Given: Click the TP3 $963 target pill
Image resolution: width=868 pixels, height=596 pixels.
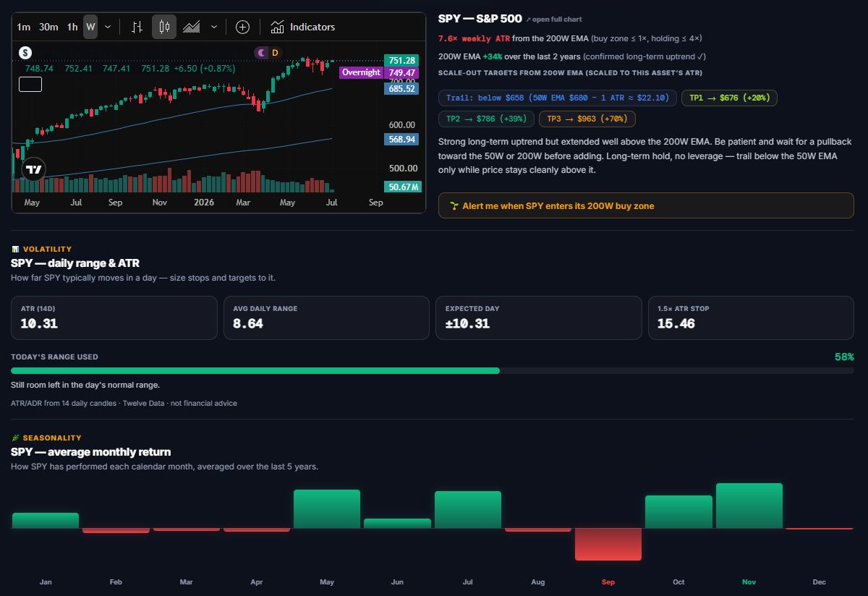Looking at the screenshot, I should [x=587, y=119].
